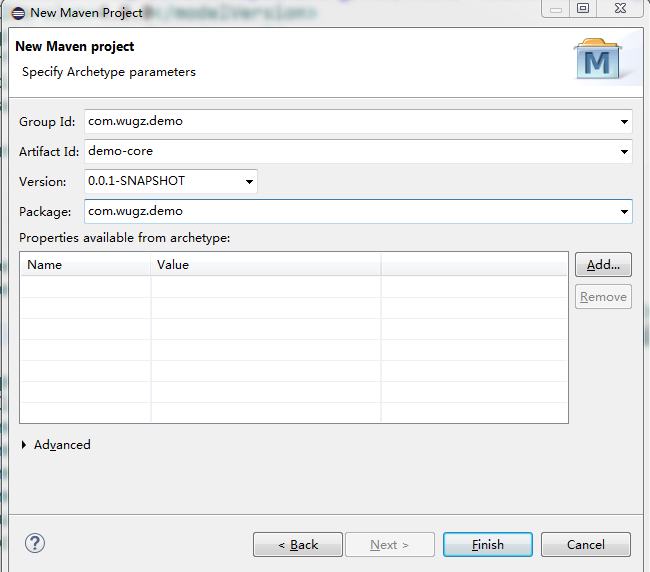Click the Value column header
This screenshot has width=650, height=572.
[266, 264]
